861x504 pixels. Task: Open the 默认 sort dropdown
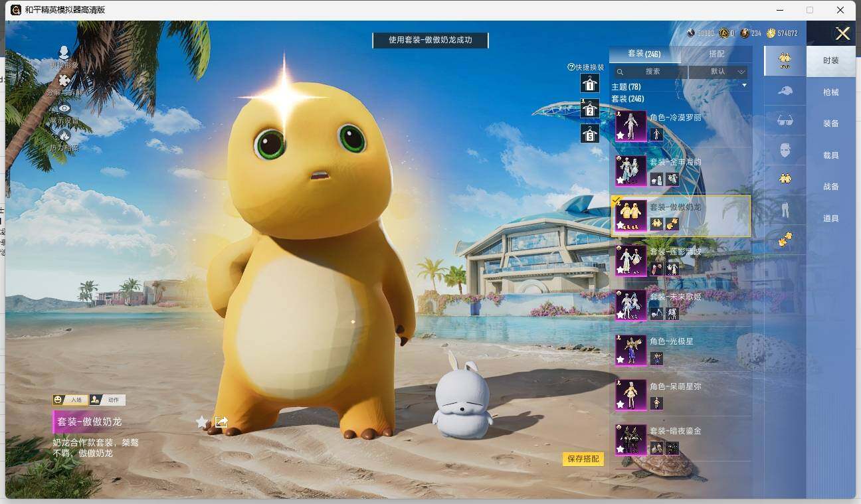click(718, 72)
